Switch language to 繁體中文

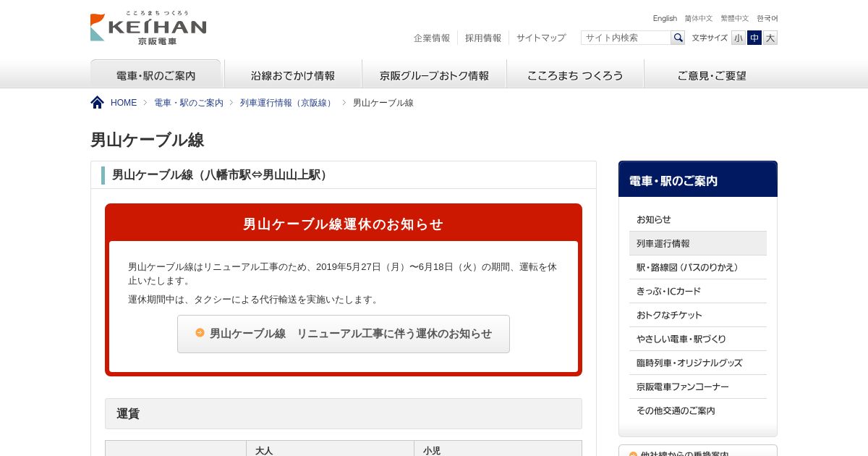735,18
